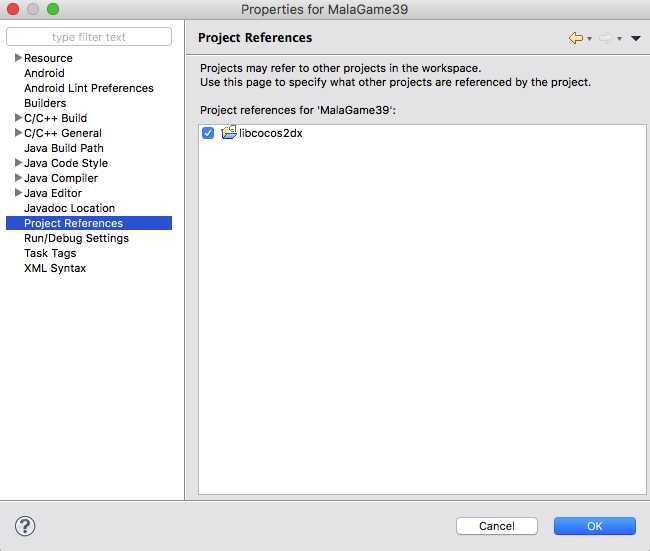
Task: Confirm with the OK button
Action: (x=594, y=526)
